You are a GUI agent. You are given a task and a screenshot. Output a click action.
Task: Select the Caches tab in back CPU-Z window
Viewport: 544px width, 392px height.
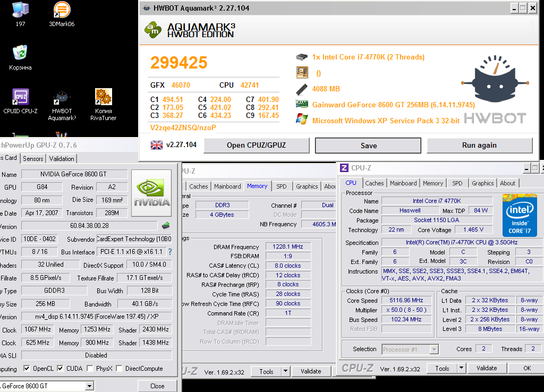coord(199,186)
